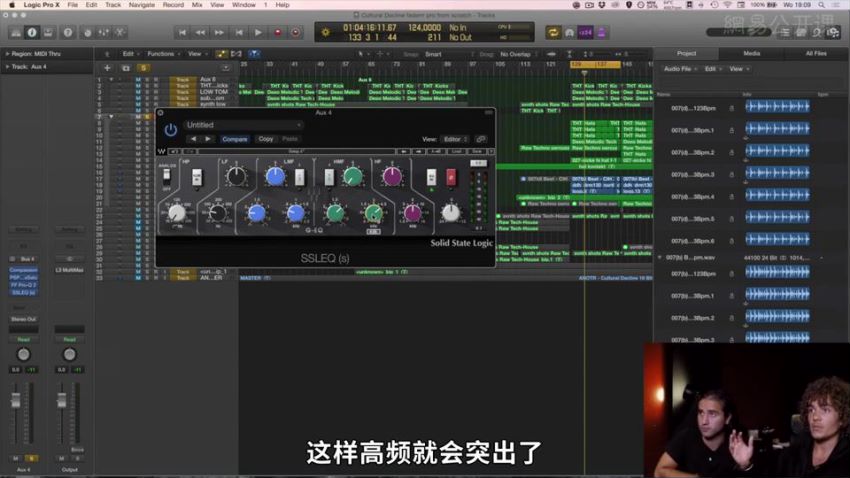
Task: Click the Compare button in plugin window
Action: click(x=235, y=139)
